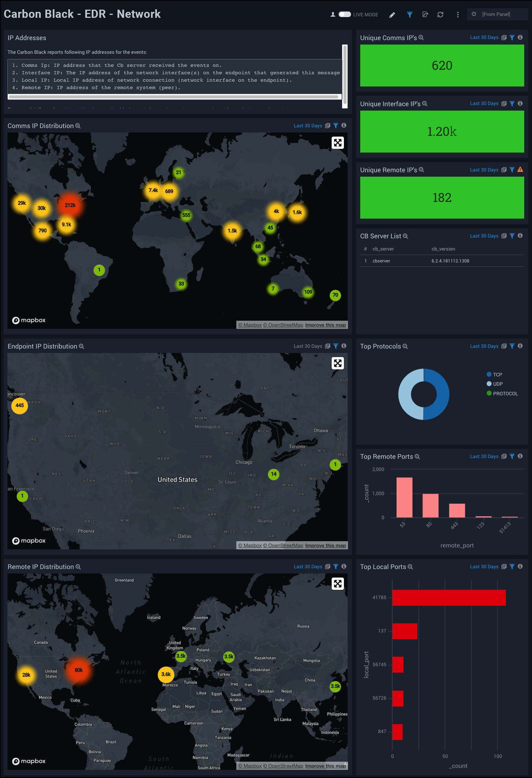Click the share dashboard icon
532x778 pixels.
pyautogui.click(x=425, y=15)
